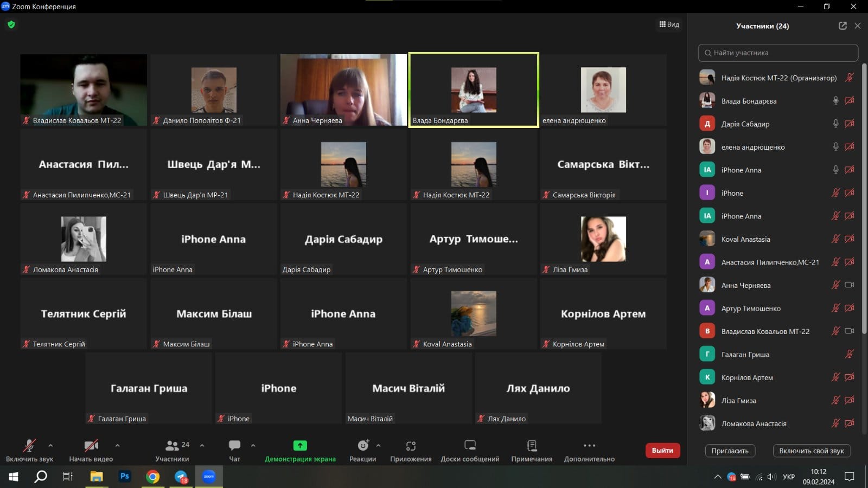Toggle the participants list panel
The height and width of the screenshot is (488, 868).
click(x=173, y=446)
